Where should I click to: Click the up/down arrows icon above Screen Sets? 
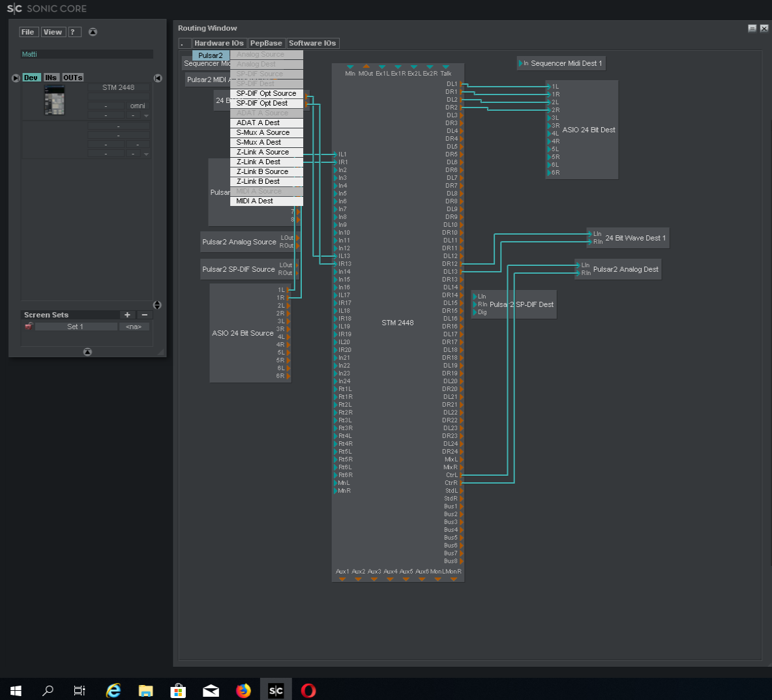[x=157, y=305]
